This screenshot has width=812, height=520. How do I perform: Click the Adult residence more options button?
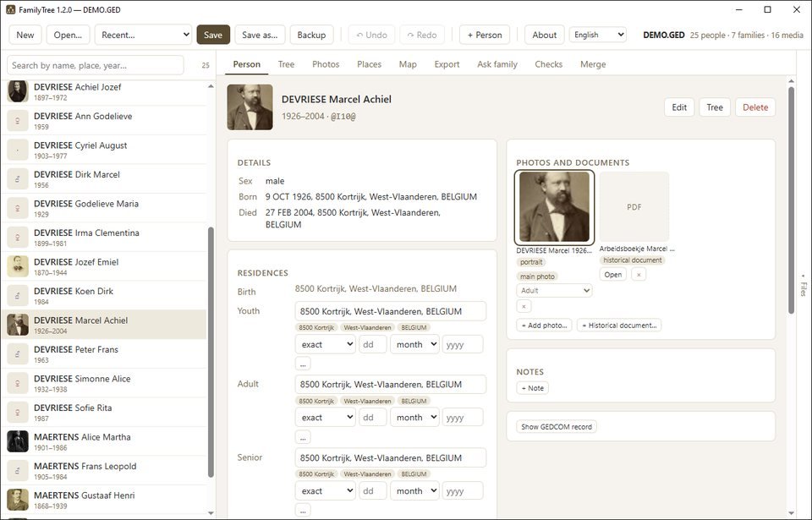coord(303,437)
